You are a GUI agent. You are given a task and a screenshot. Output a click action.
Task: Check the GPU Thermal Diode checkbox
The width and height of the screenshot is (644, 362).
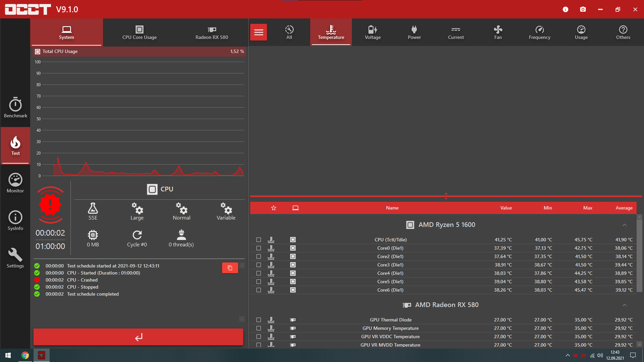click(x=259, y=320)
